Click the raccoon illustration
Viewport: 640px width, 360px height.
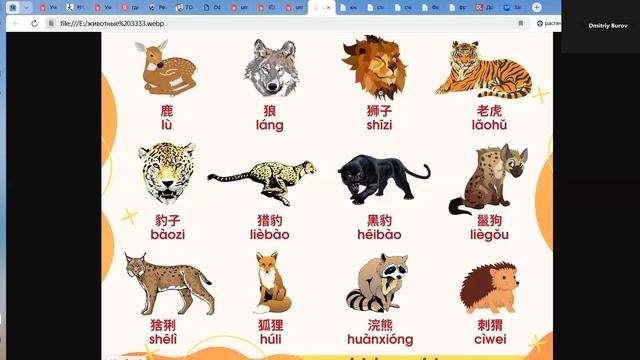[x=378, y=283]
